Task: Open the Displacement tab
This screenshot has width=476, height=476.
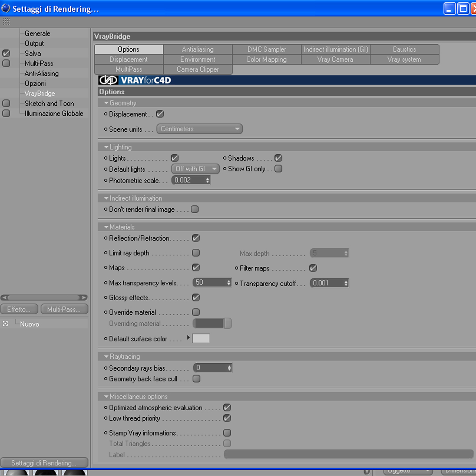Action: [x=129, y=59]
